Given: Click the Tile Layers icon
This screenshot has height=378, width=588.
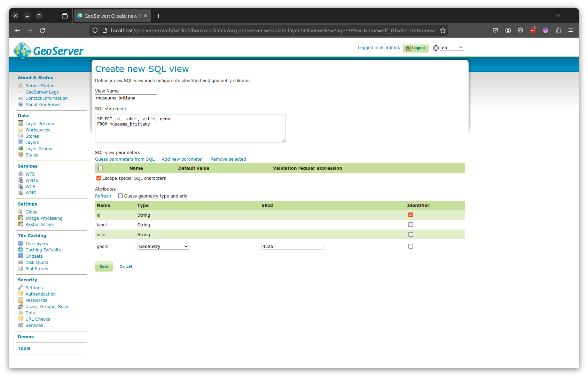Looking at the screenshot, I should pyautogui.click(x=21, y=243).
